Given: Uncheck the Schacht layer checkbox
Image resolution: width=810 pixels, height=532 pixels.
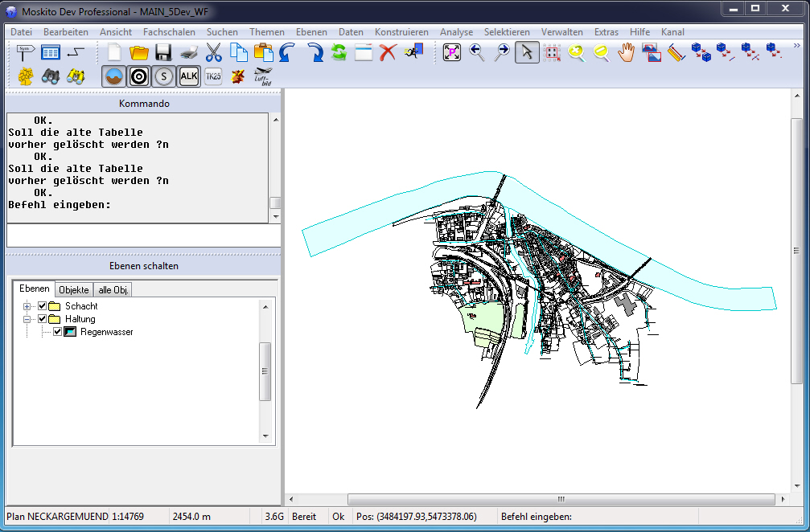Looking at the screenshot, I should point(43,306).
